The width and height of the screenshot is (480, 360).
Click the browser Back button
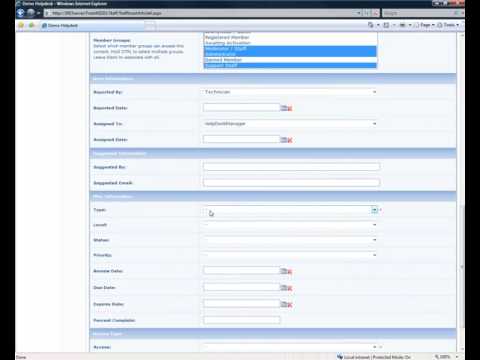pyautogui.click(x=21, y=13)
